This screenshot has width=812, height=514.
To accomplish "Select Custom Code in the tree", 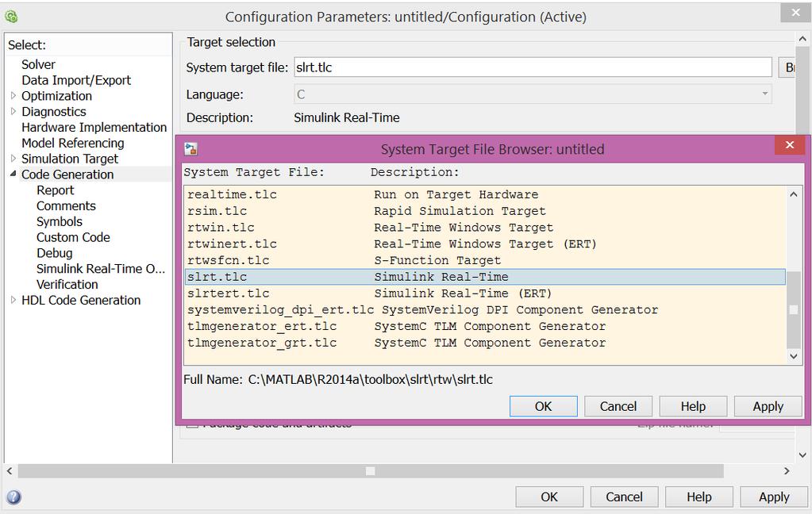I will tap(73, 237).
